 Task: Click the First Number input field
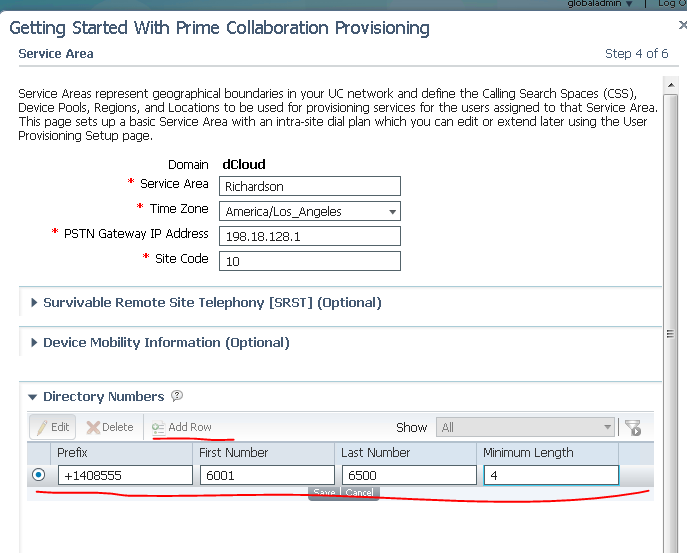tap(267, 475)
